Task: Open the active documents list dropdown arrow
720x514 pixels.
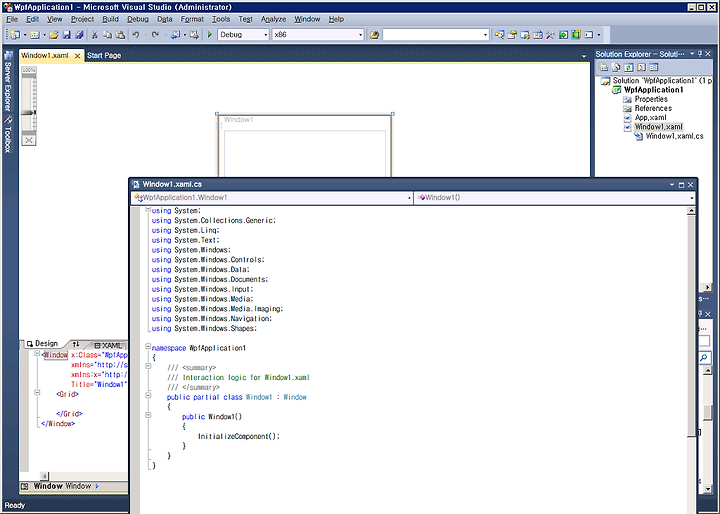Action: click(x=584, y=56)
